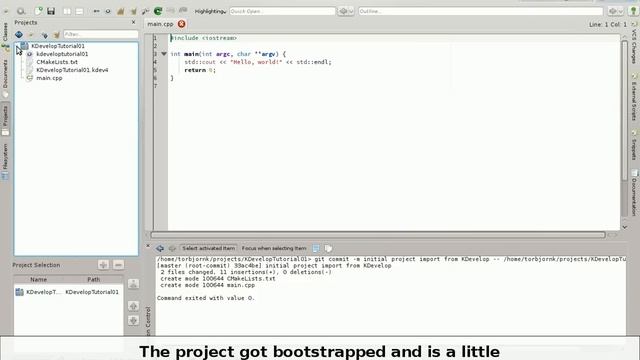Click the split view top/bottom icon
This screenshot has width=640, height=360.
tap(79, 11)
